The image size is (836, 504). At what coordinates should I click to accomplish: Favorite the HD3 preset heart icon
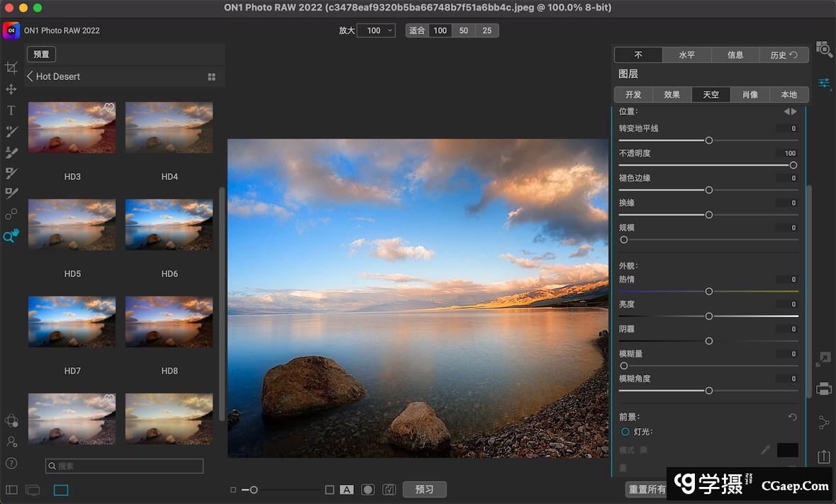point(109,108)
